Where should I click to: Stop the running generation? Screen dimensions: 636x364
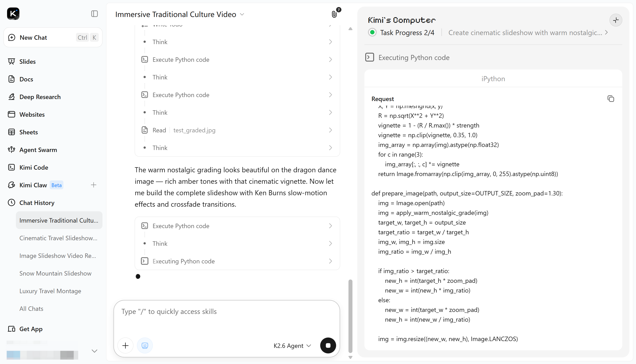pos(328,346)
